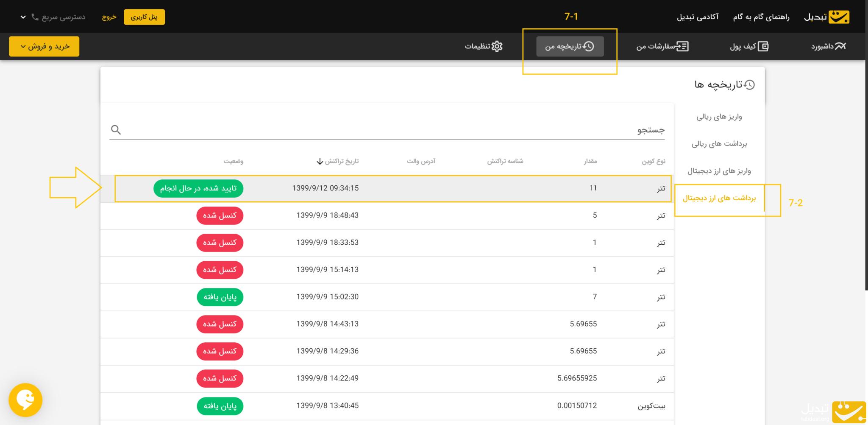Click the تایید شده، در حال انجام status badge
Image resolution: width=868 pixels, height=425 pixels.
coord(198,188)
